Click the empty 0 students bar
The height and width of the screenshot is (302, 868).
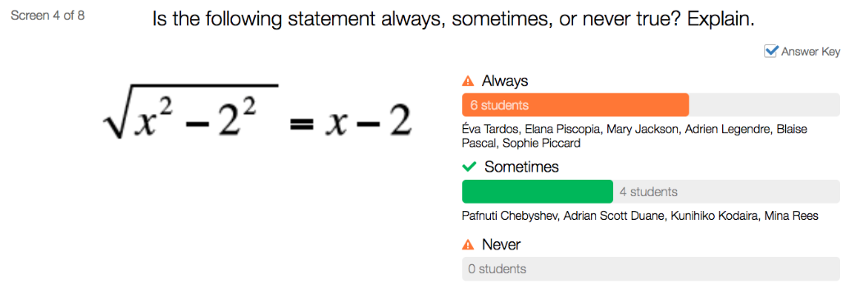[x=651, y=268]
